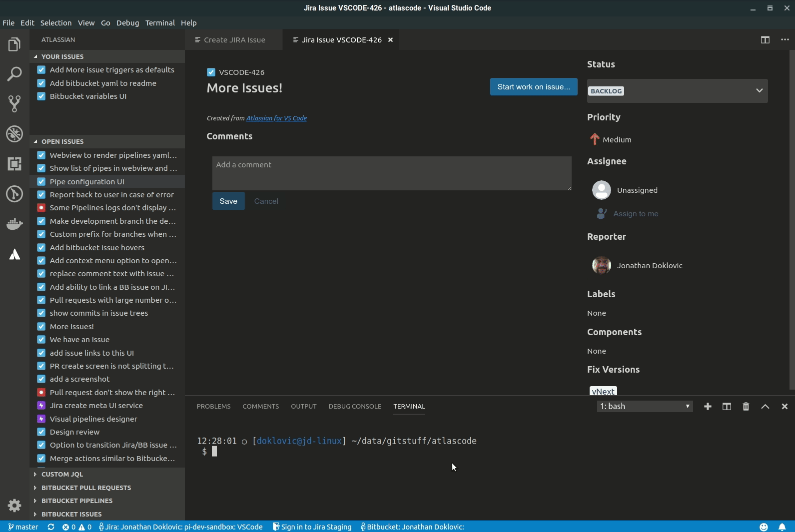Cancel the comment
The width and height of the screenshot is (795, 532).
266,201
